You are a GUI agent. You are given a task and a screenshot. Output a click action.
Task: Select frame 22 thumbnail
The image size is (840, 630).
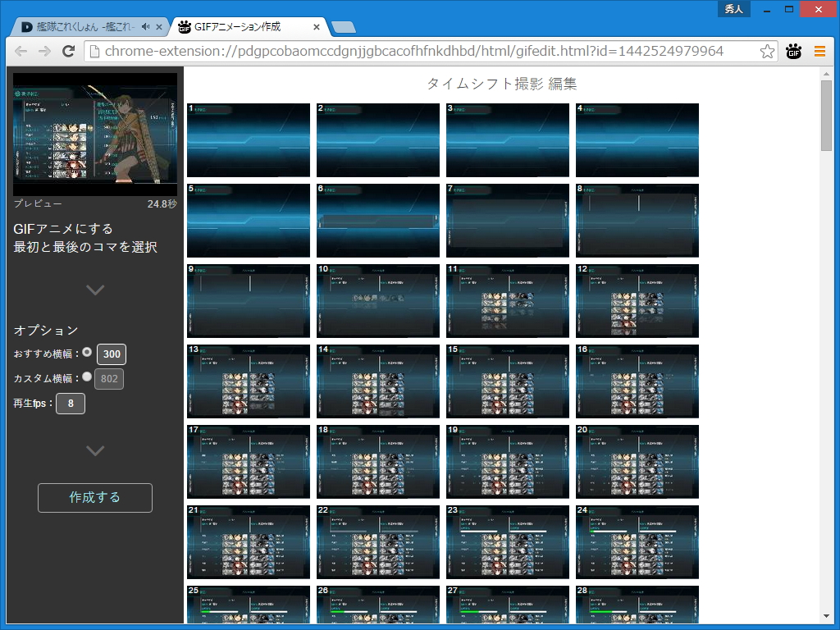(378, 541)
